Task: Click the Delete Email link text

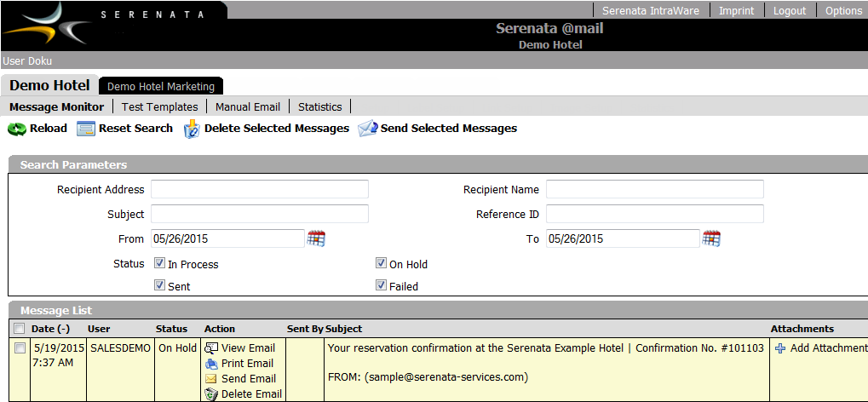Action: (251, 394)
